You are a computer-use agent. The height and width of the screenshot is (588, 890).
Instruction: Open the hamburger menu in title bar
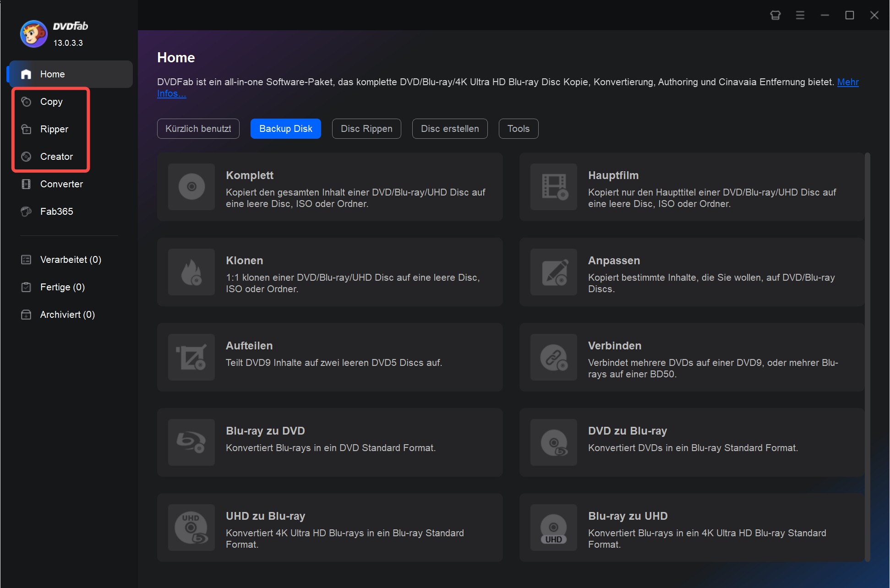click(x=800, y=15)
